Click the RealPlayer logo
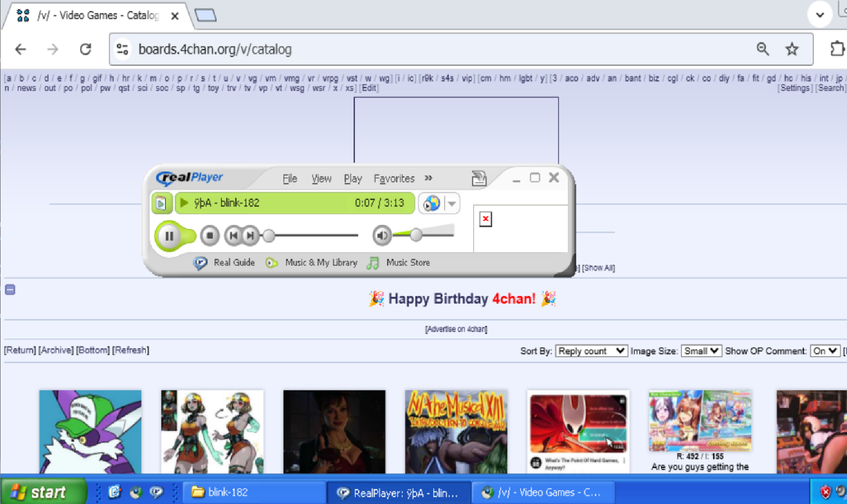The height and width of the screenshot is (504, 847). click(x=189, y=178)
